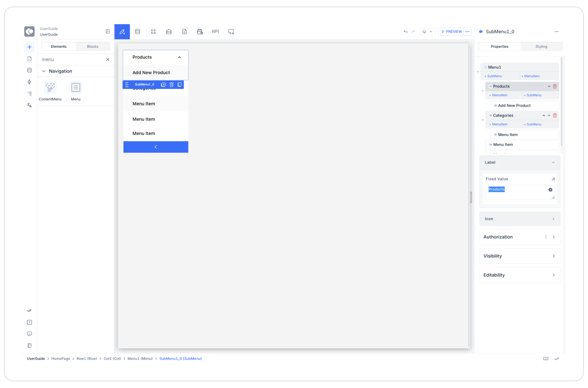Viewport: 588px width, 388px height.
Task: Open the scheduler calendar icon
Action: pos(200,32)
